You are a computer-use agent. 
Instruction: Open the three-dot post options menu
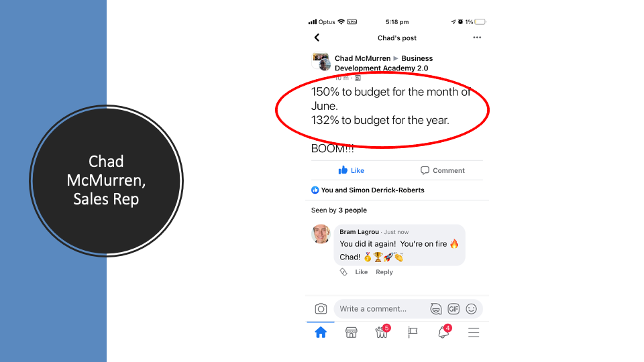[x=477, y=38]
